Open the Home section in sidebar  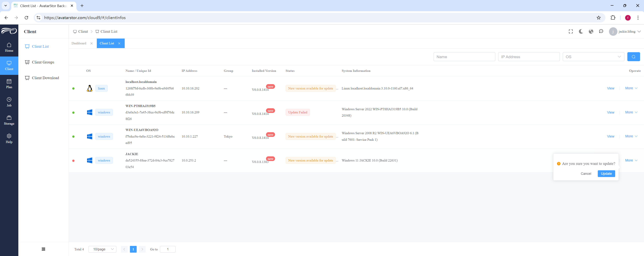tap(9, 47)
